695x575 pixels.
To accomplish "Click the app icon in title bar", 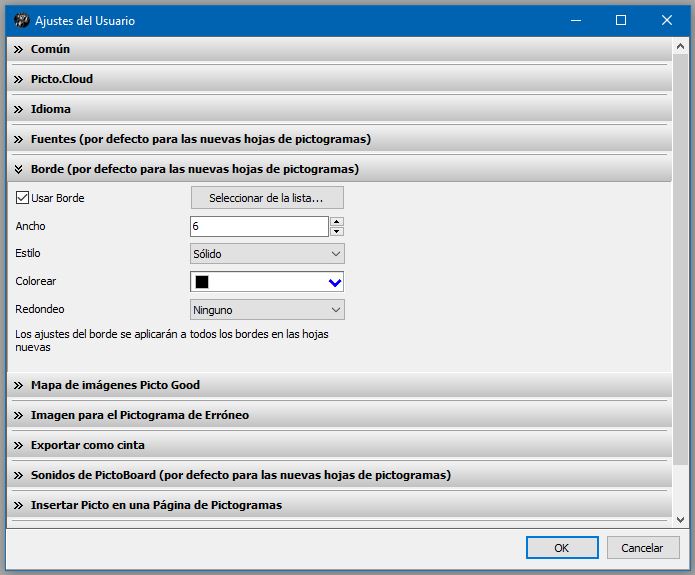I will tap(21, 20).
